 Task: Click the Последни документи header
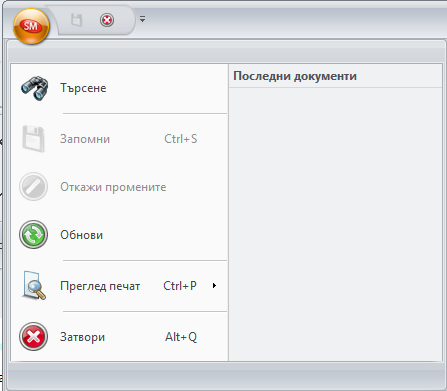[295, 76]
